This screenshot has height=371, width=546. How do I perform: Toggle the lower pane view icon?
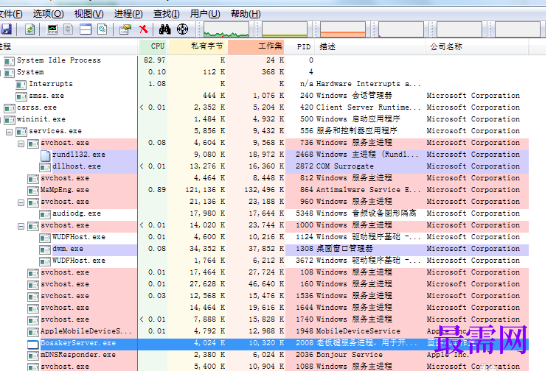point(85,29)
